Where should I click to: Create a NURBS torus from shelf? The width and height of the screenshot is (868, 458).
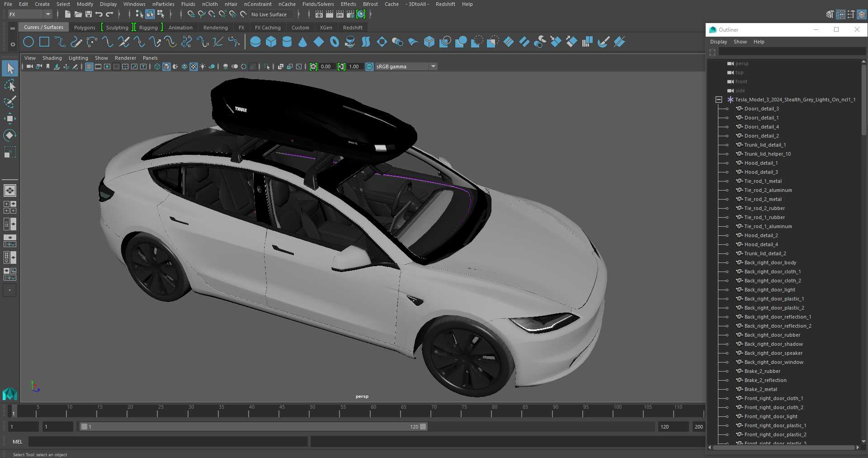[x=335, y=42]
